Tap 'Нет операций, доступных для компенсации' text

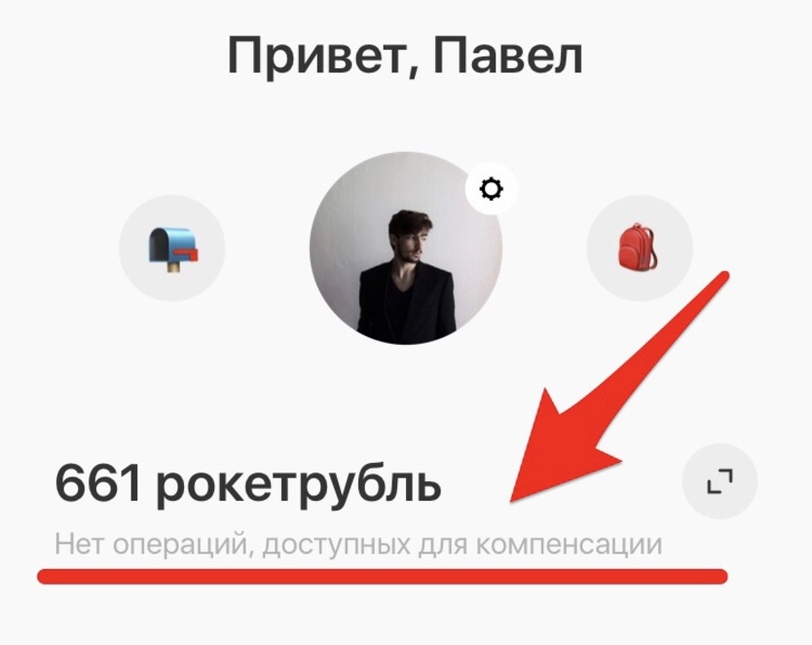[358, 545]
